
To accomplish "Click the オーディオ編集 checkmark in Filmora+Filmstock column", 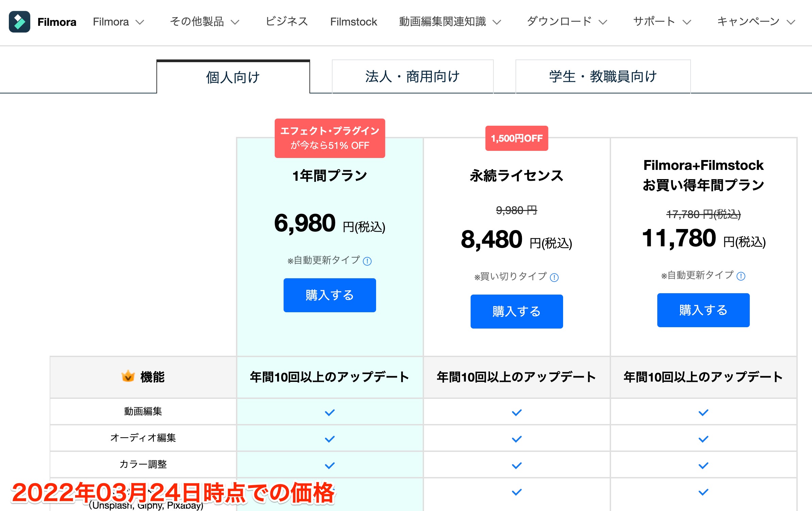I will tap(704, 439).
